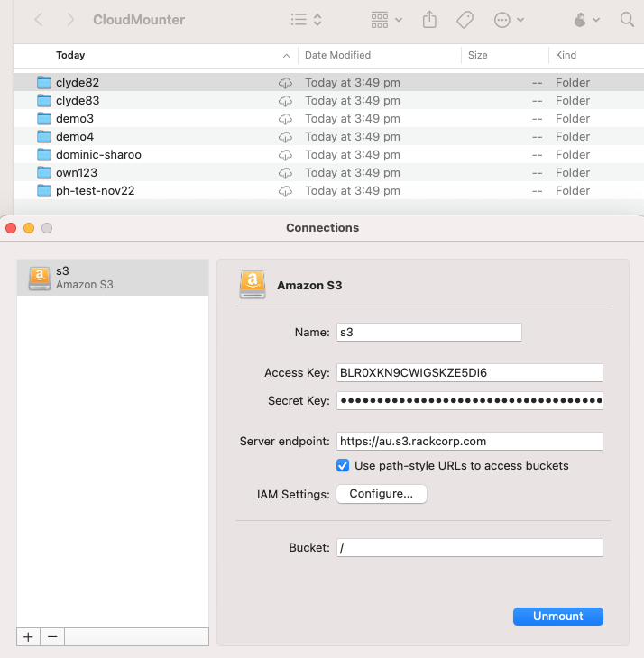Click the search magnifier icon
This screenshot has width=644, height=658.
[627, 20]
